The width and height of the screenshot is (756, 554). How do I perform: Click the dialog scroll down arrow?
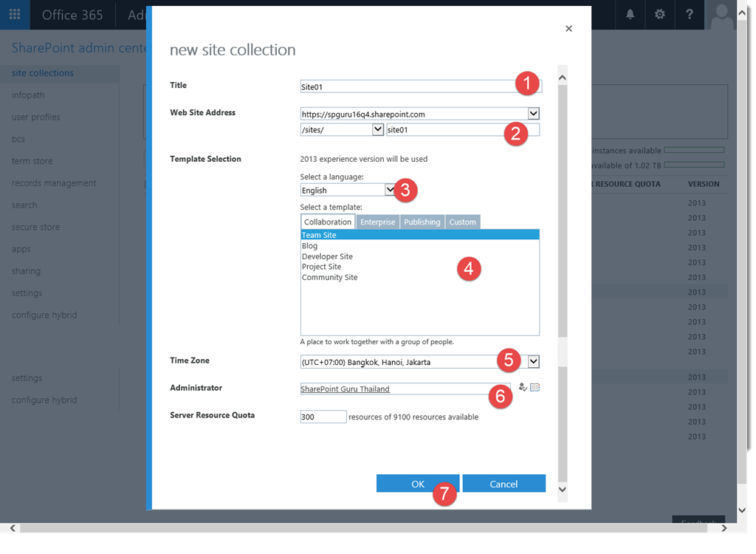point(562,489)
